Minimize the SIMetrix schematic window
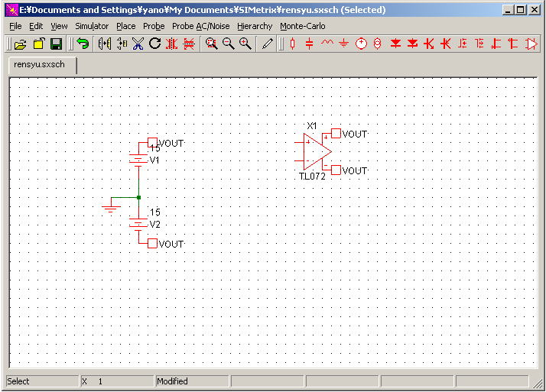Viewport: 546px width, 392px height. [x=508, y=10]
